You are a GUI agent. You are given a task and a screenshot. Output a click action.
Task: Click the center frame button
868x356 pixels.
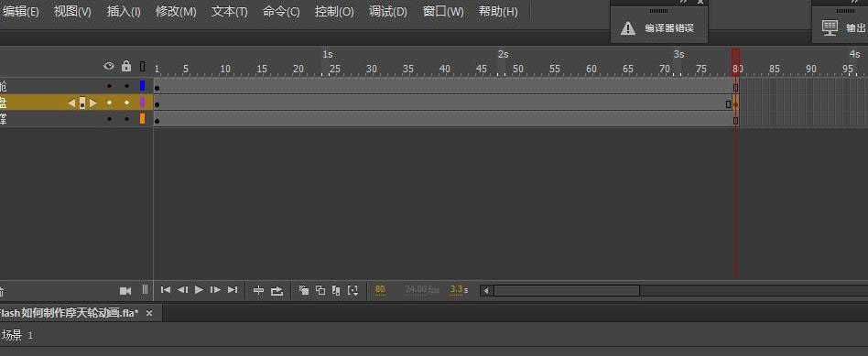(258, 290)
